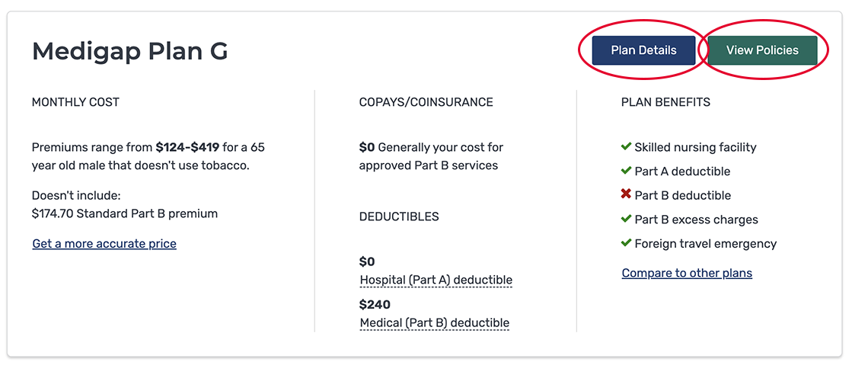Viewport: 868px width, 372px height.
Task: Click the MONTHLY COST section label
Action: click(x=75, y=102)
